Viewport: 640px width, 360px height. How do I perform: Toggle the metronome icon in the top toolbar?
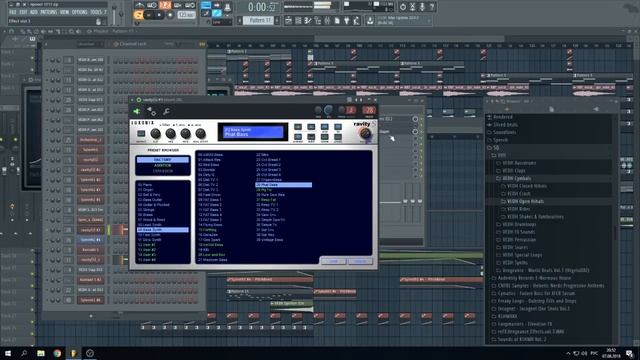[x=140, y=5]
